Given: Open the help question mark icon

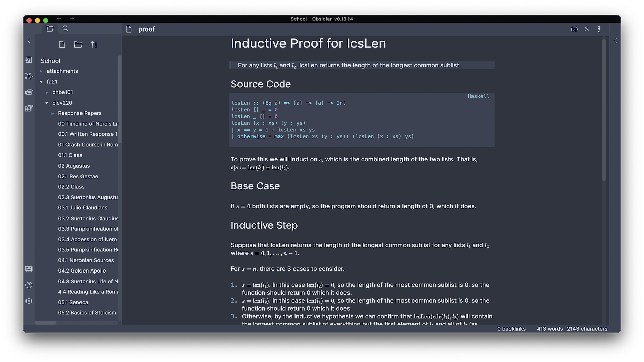Looking at the screenshot, I should (29, 285).
